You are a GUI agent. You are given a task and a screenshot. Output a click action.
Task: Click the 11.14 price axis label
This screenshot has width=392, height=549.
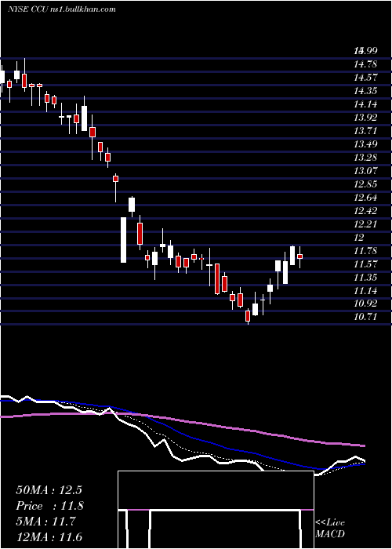coord(365,291)
